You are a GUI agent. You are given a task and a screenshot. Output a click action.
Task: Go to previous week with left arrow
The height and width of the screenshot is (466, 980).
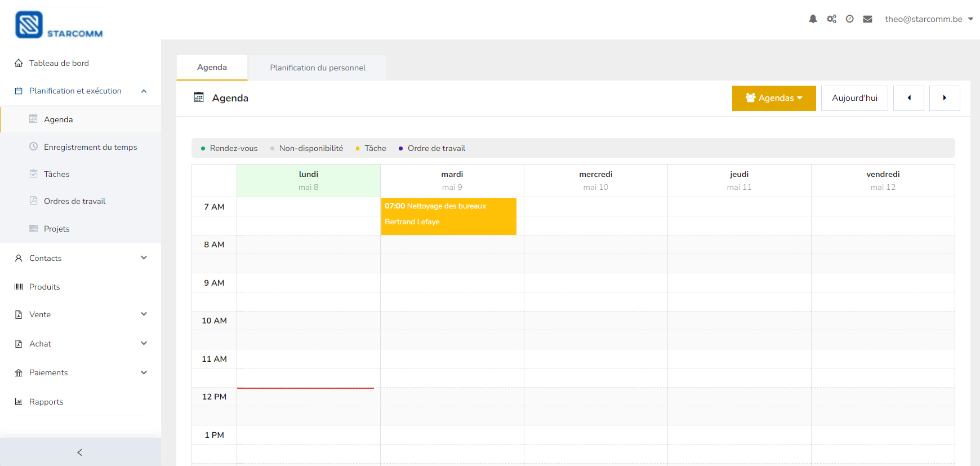point(908,98)
